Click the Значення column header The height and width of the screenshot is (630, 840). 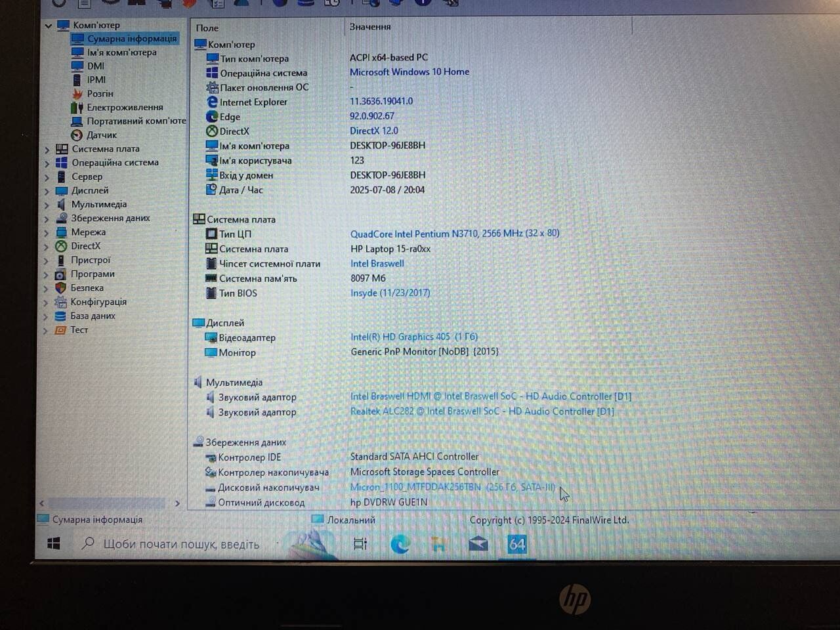[370, 27]
